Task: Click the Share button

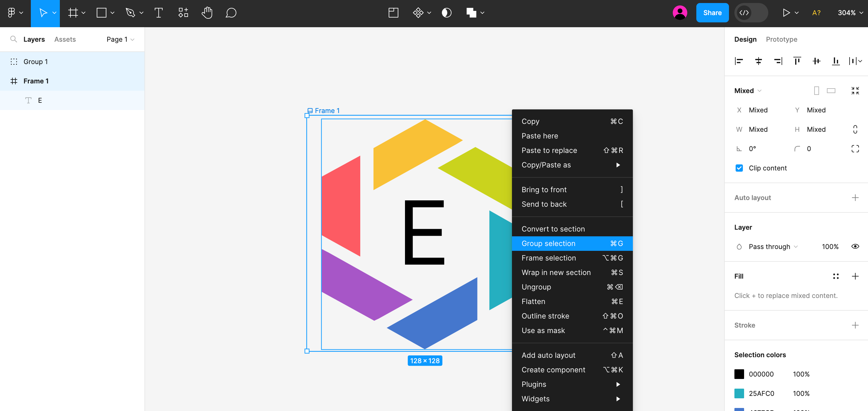Action: [712, 13]
